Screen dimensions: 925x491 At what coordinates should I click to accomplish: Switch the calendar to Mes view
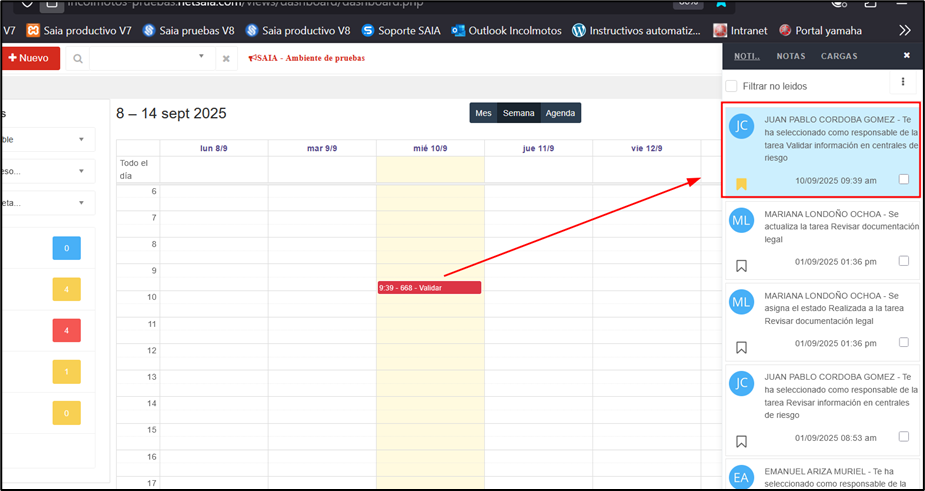[483, 113]
